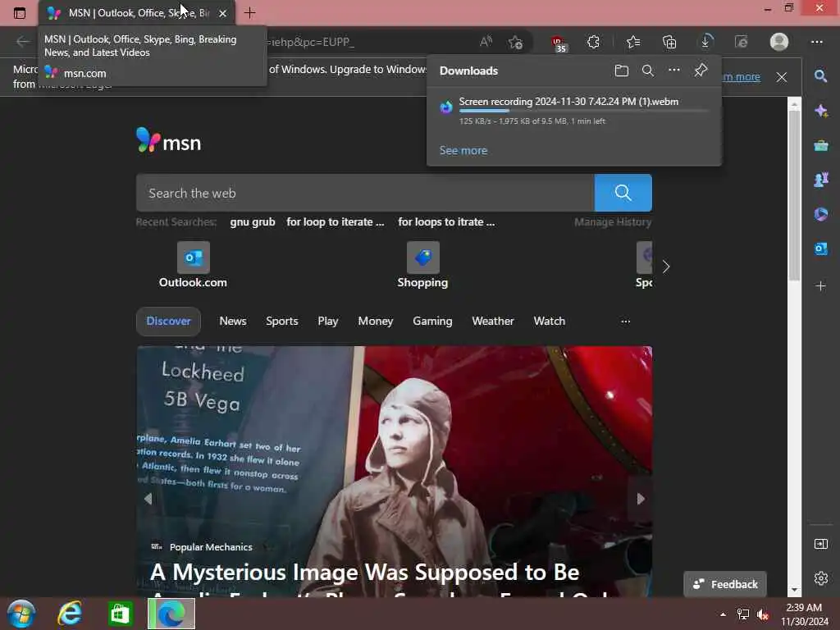Screen dimensions: 840x630
Task: Show next quick links with chevron
Action: click(x=666, y=267)
